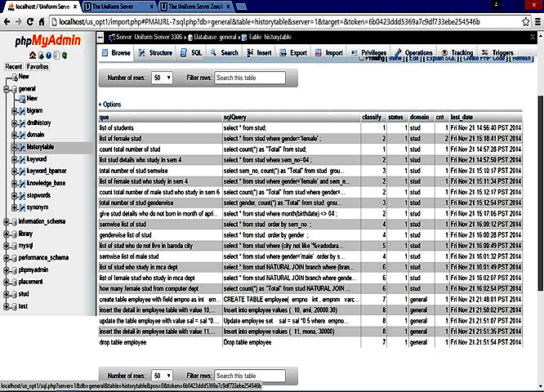Screen dimensions: 544x392
Task: Expand the + Options link
Action: pos(109,105)
